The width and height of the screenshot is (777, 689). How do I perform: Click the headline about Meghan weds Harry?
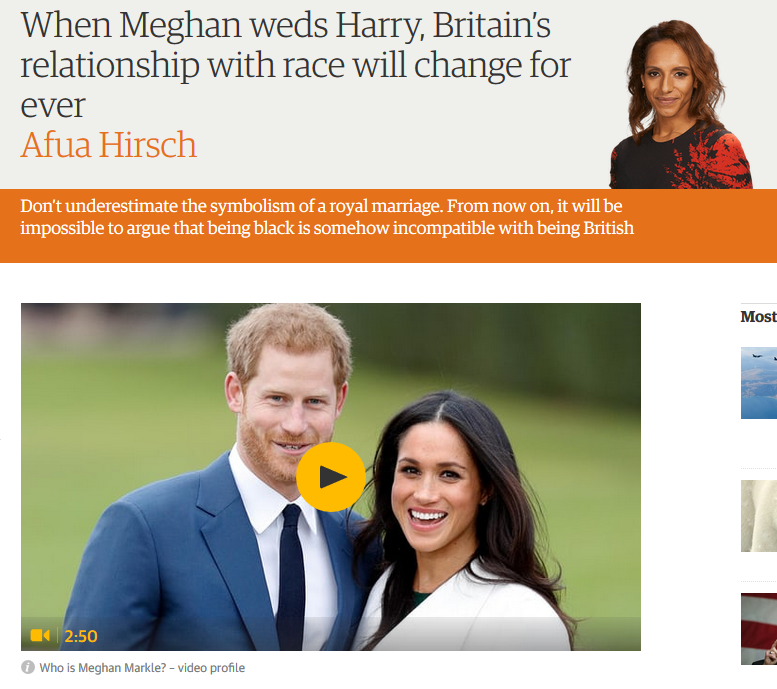[x=295, y=64]
